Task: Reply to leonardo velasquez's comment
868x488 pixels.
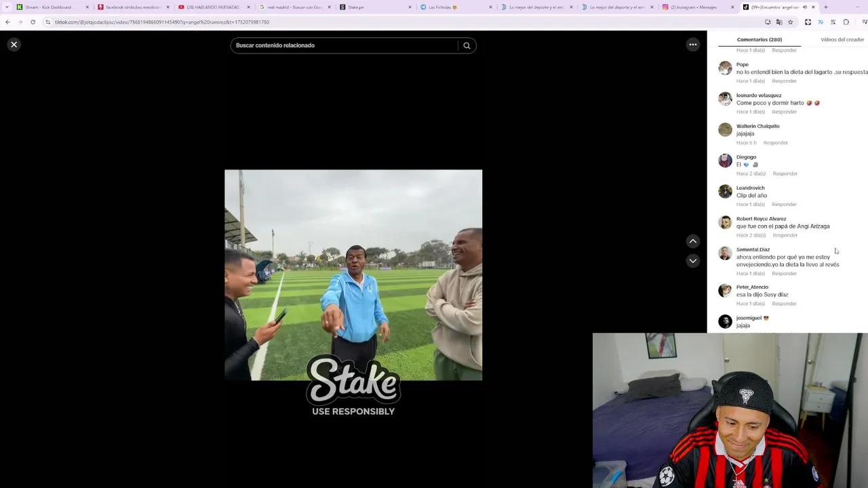Action: click(x=784, y=112)
